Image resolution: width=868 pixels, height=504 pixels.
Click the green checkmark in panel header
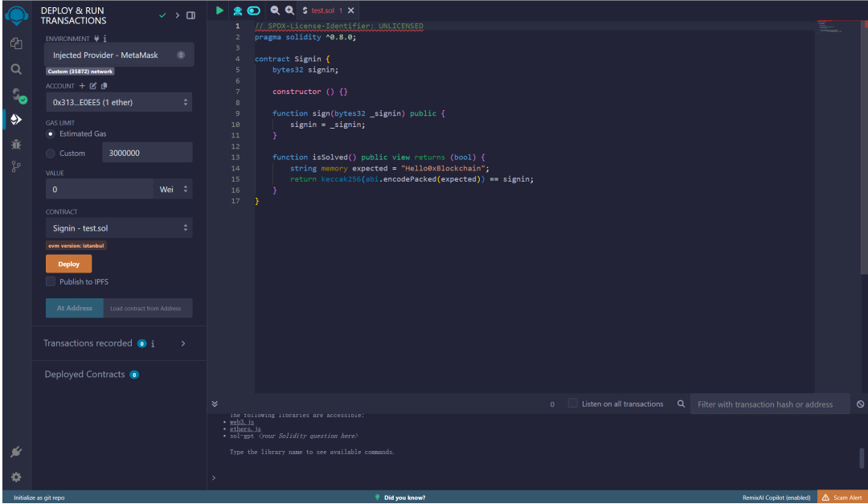coord(162,15)
